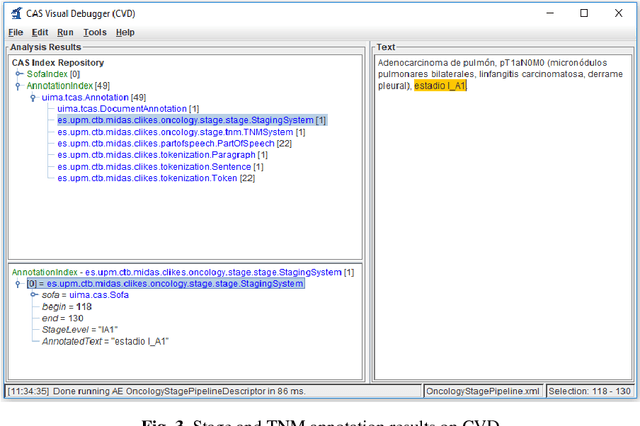This screenshot has height=426, width=640.
Task: Select the TNMSystem [1] annotation type
Action: click(x=180, y=131)
